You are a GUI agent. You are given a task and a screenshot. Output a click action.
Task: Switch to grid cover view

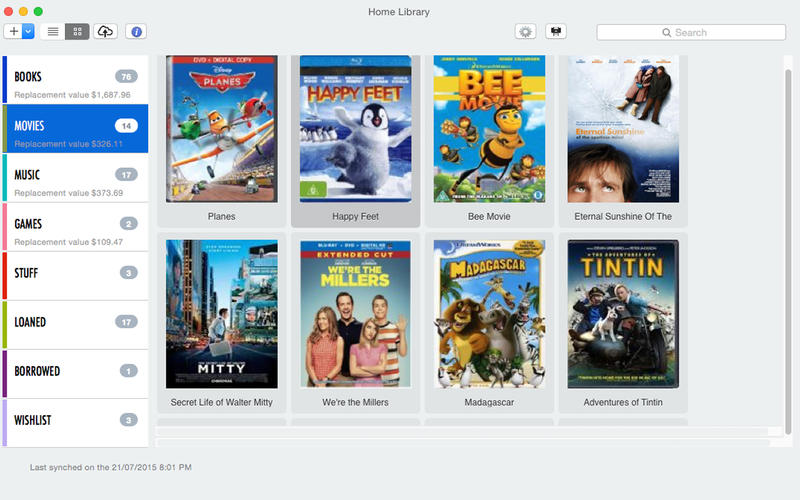(x=77, y=32)
